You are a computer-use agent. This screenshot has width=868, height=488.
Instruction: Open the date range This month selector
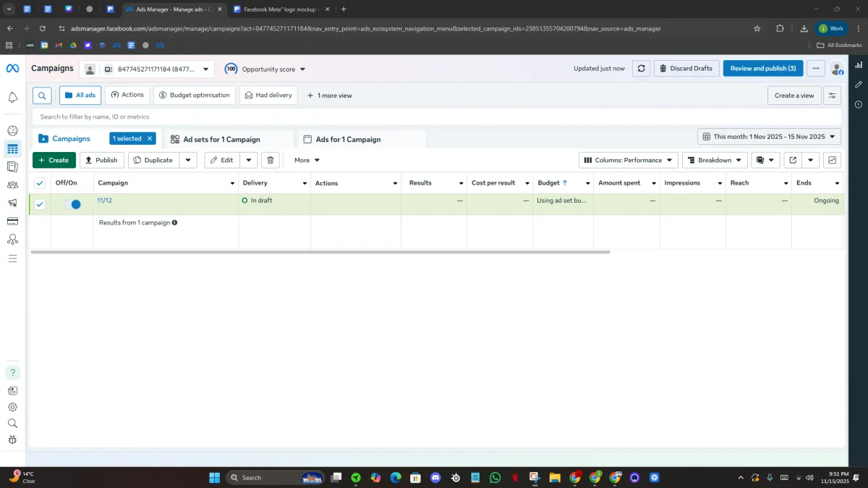769,136
